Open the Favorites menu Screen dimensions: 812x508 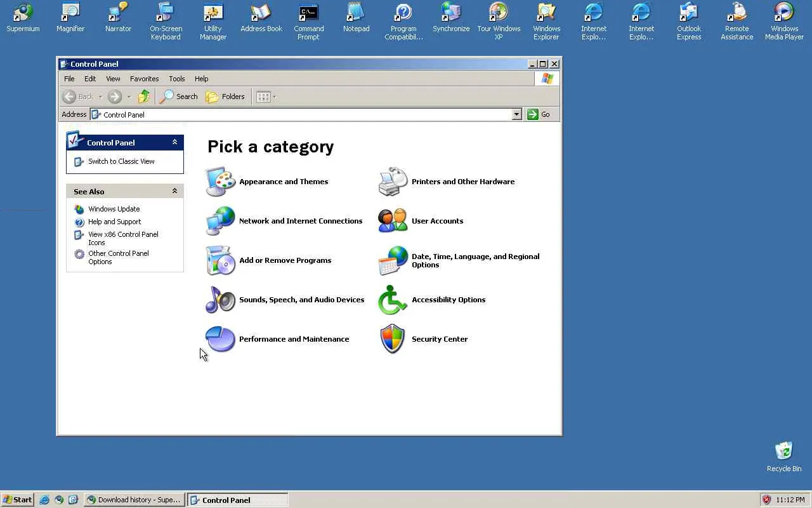point(144,79)
